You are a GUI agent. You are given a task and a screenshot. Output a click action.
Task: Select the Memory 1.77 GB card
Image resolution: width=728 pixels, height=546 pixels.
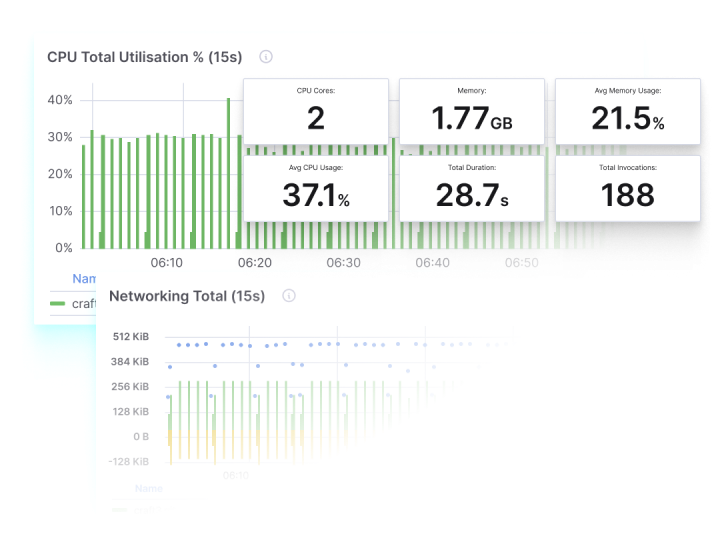point(472,112)
